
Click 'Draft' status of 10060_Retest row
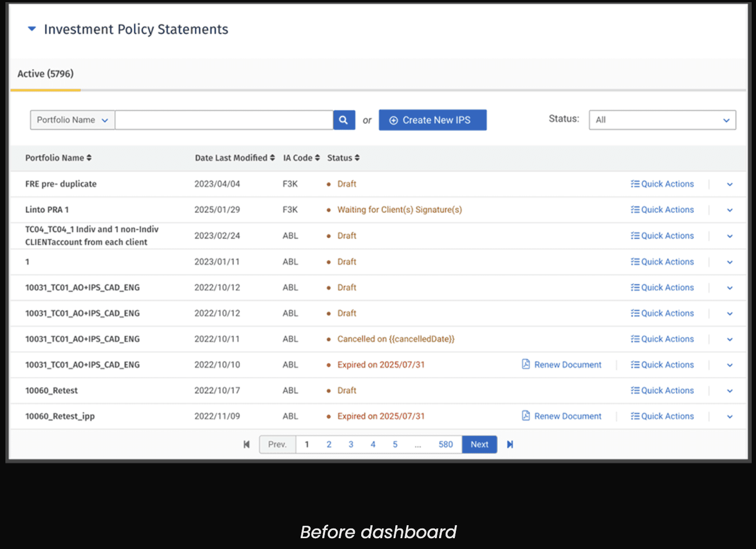click(347, 390)
